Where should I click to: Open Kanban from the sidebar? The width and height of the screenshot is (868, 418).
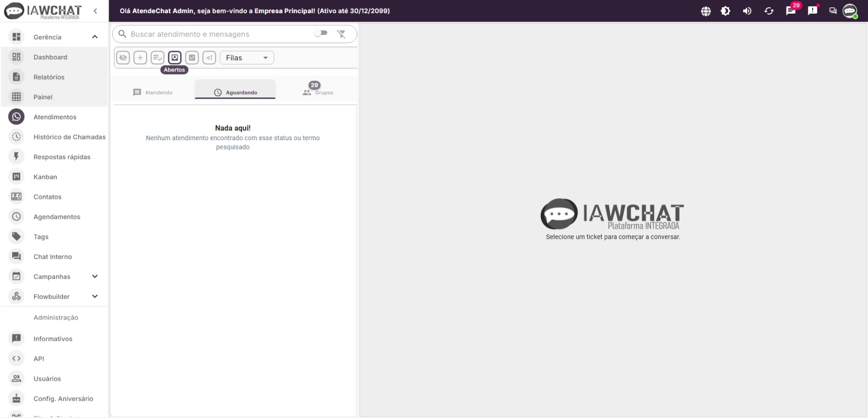coord(45,177)
